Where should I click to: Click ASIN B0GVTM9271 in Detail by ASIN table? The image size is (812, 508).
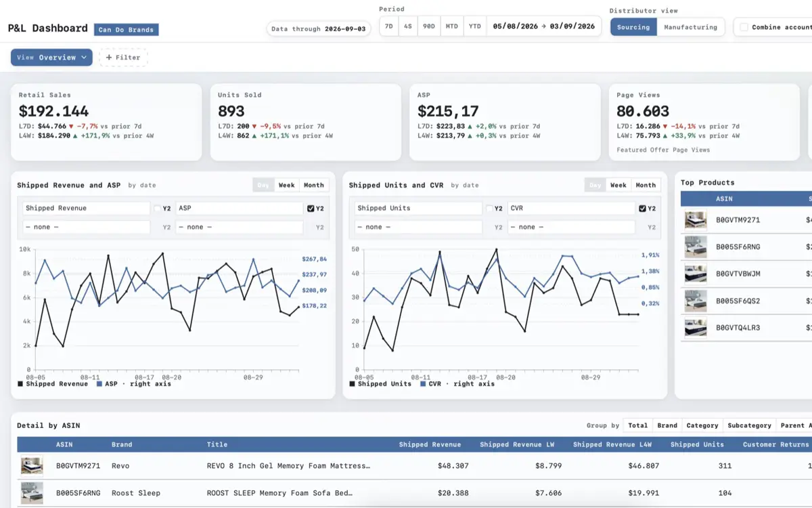(78, 466)
